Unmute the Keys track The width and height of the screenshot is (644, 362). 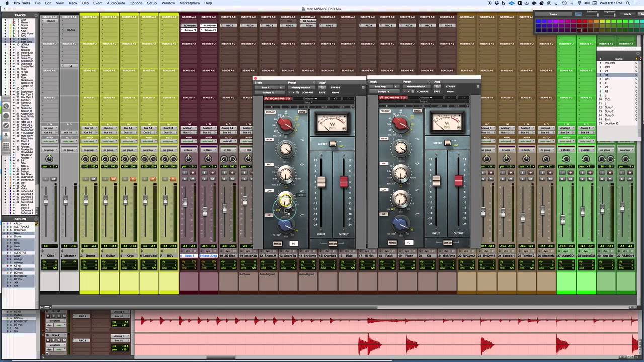133,179
